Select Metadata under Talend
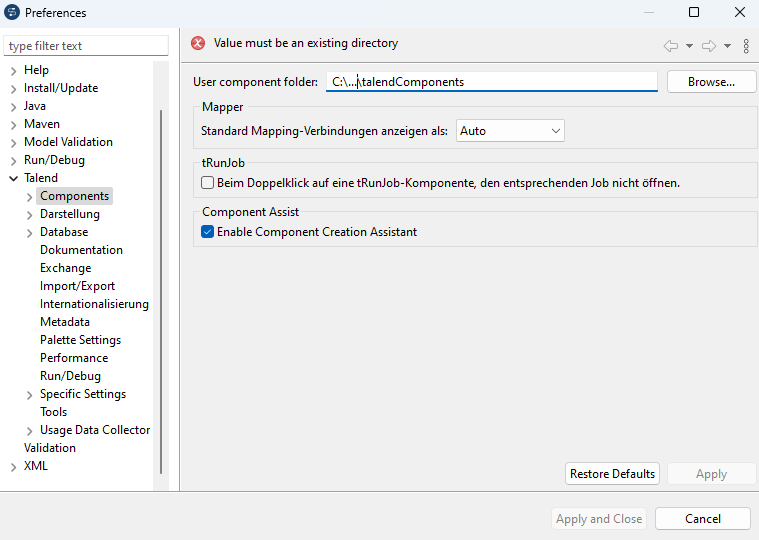 coord(64,322)
